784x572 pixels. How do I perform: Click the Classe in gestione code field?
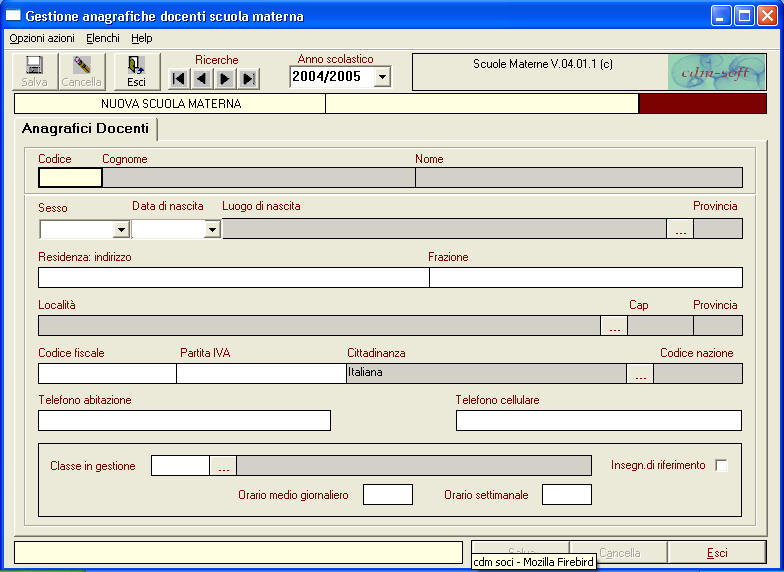(x=180, y=466)
